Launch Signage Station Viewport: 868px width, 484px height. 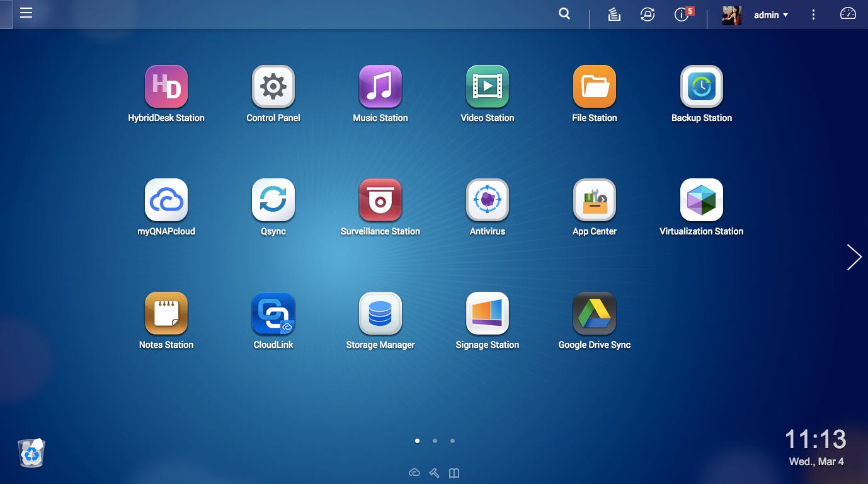[x=488, y=314]
